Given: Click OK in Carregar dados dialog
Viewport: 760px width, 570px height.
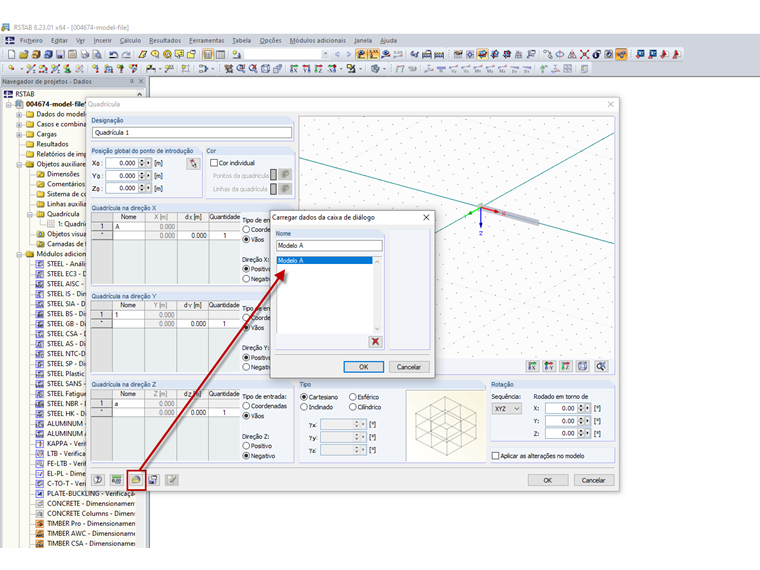Looking at the screenshot, I should click(364, 367).
